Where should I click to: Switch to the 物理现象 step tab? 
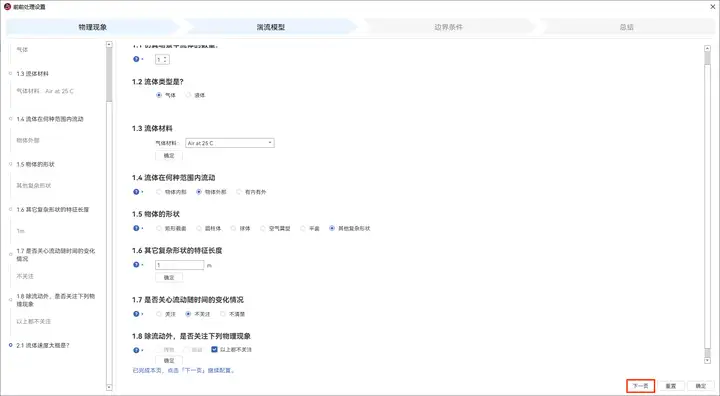coord(92,27)
